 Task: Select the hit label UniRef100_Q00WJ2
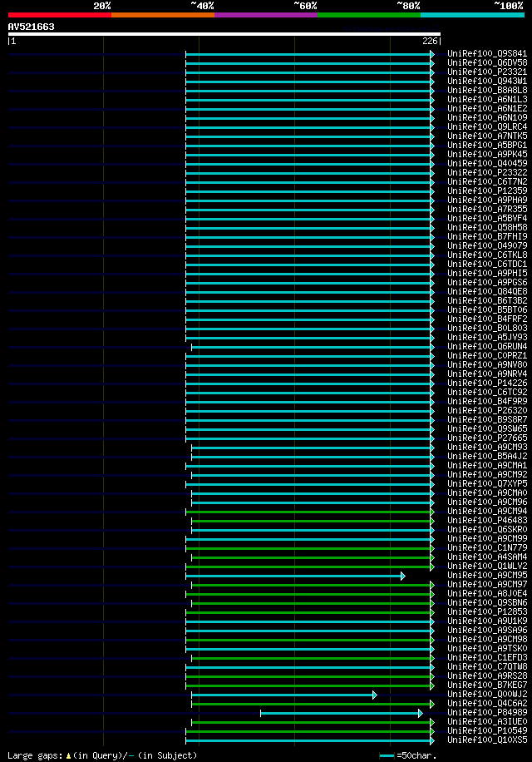(487, 694)
